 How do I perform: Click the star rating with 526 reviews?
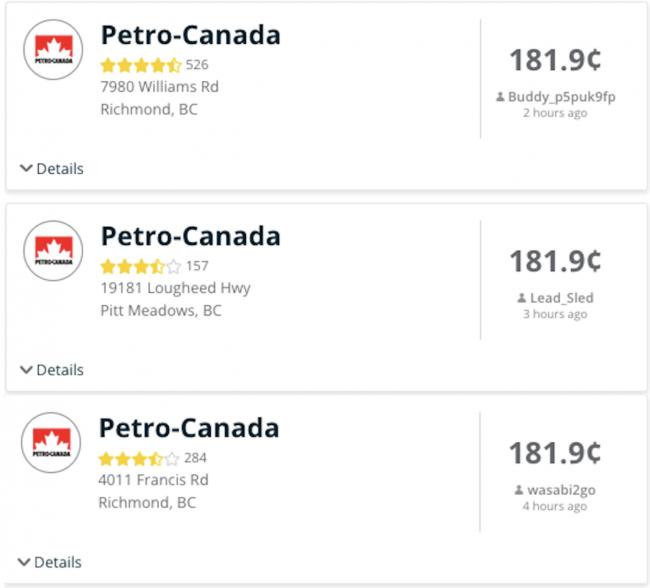coord(141,65)
